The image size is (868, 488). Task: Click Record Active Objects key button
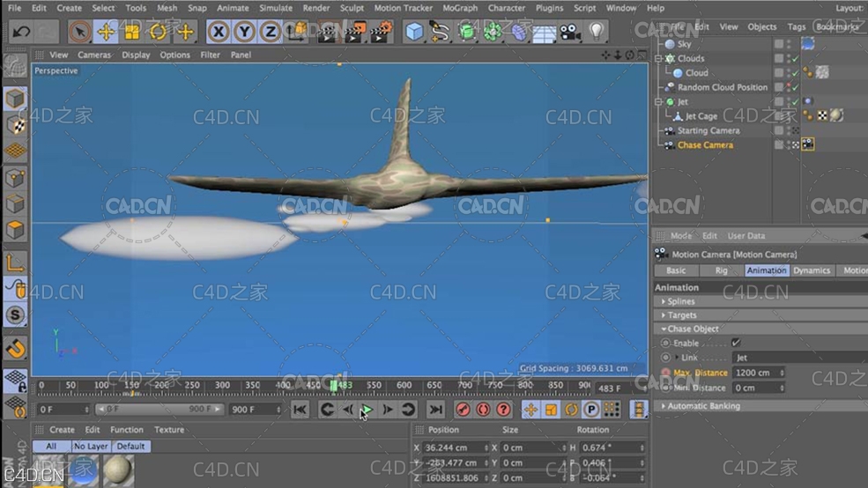(x=463, y=410)
